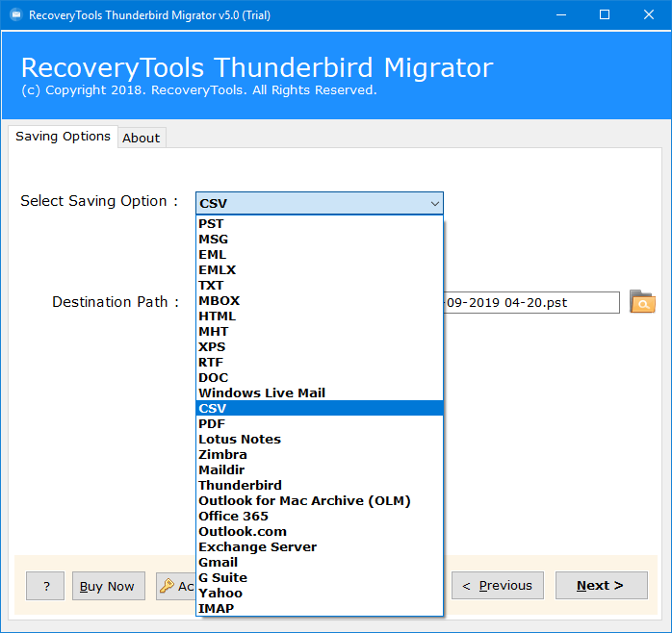Maximize the Thunderbird Migrator window
The width and height of the screenshot is (672, 633).
point(605,15)
